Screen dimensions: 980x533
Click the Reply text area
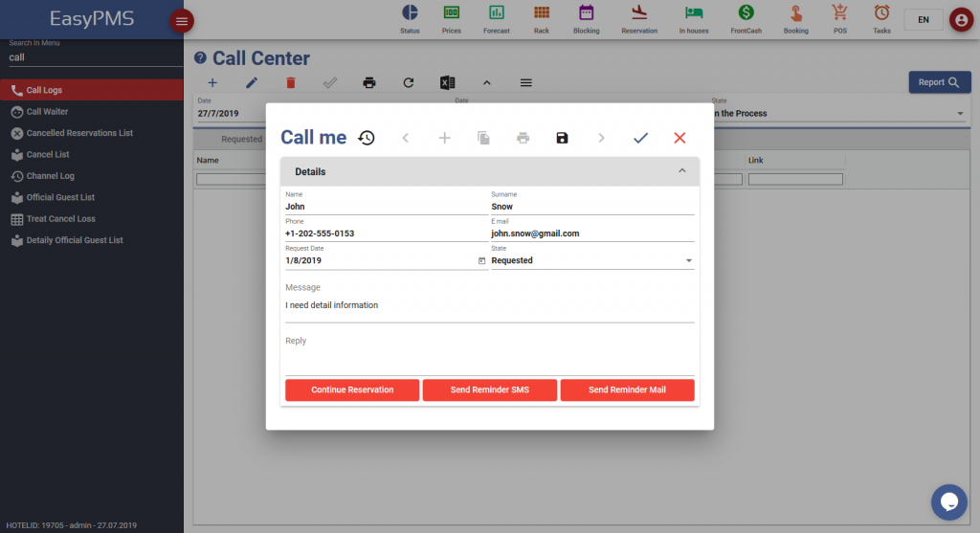[x=490, y=359]
